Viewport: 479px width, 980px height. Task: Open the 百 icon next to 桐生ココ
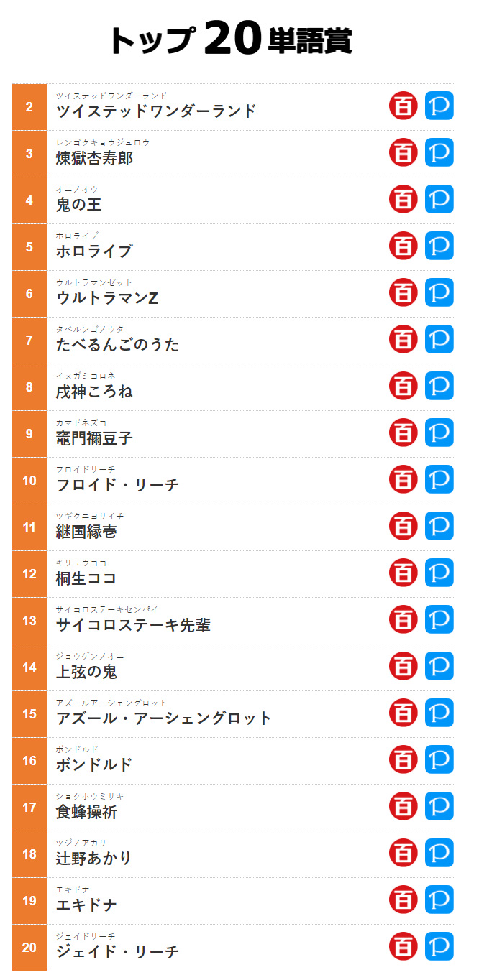coord(403,573)
